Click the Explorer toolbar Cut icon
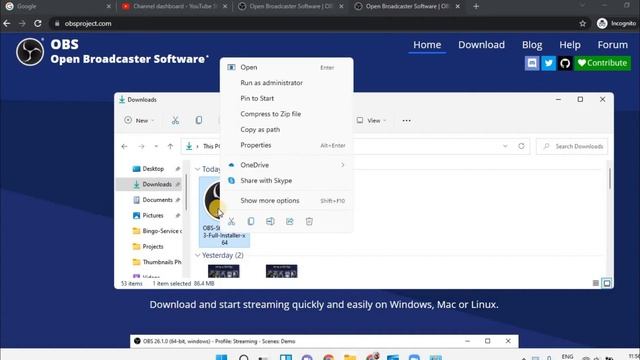640x360 pixels. pyautogui.click(x=175, y=120)
